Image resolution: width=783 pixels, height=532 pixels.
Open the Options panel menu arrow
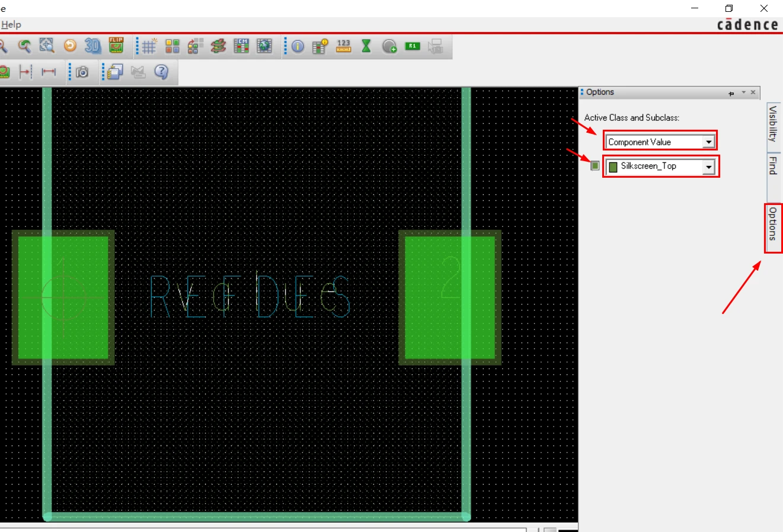pyautogui.click(x=743, y=92)
